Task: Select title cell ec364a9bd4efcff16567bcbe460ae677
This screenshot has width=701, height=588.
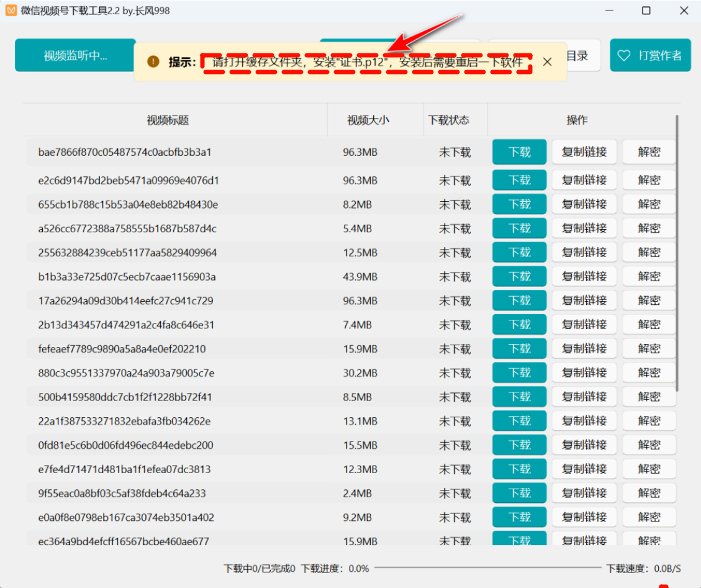Action: pos(124,541)
